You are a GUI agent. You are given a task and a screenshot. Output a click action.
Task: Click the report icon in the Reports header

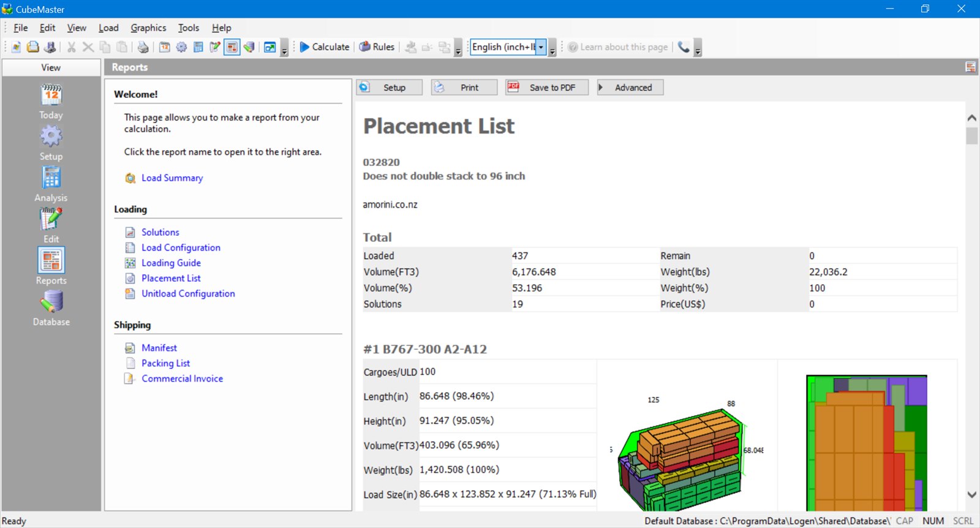pyautogui.click(x=970, y=67)
